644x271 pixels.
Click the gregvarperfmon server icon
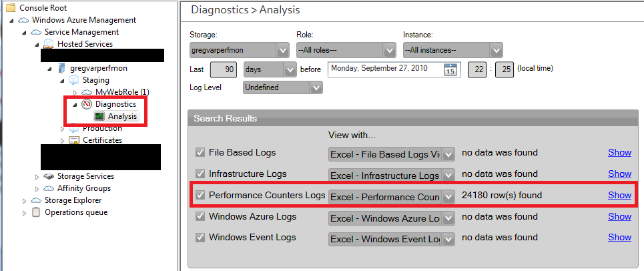click(x=61, y=68)
